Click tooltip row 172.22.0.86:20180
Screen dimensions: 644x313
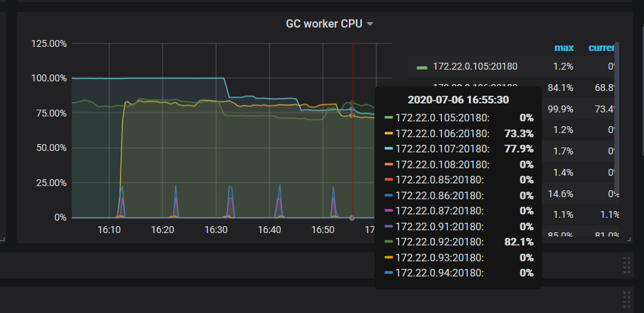459,196
